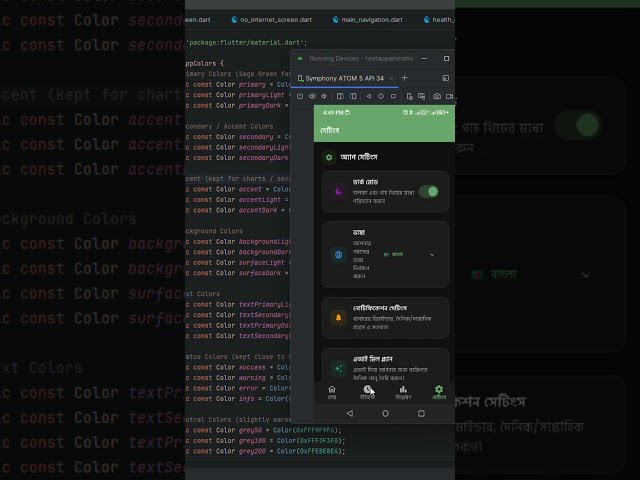This screenshot has height=480, width=640.
Task: Click the emulator power button icon
Action: coord(300,96)
